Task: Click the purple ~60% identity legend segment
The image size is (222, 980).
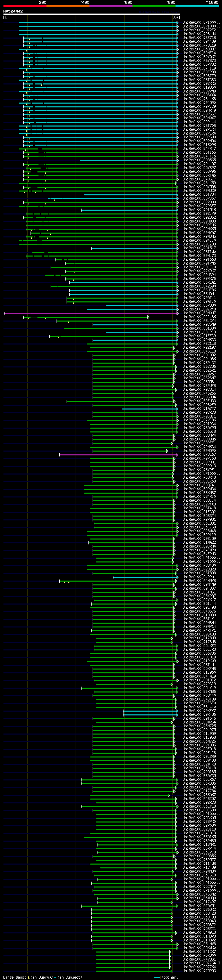Action: coord(111,6)
